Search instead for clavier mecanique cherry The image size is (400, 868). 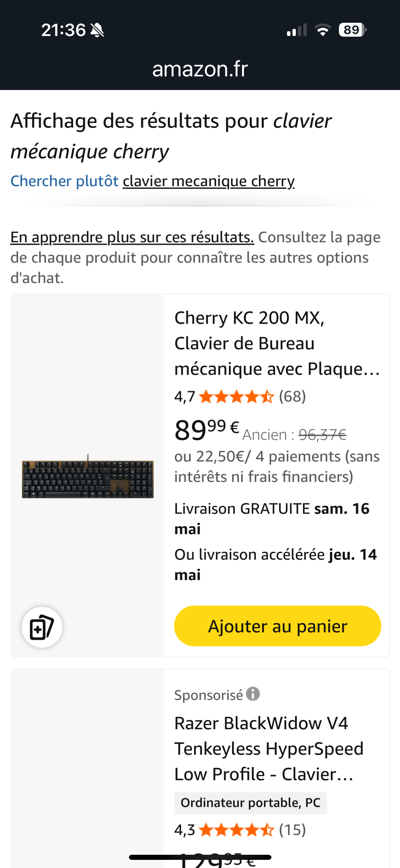click(209, 181)
